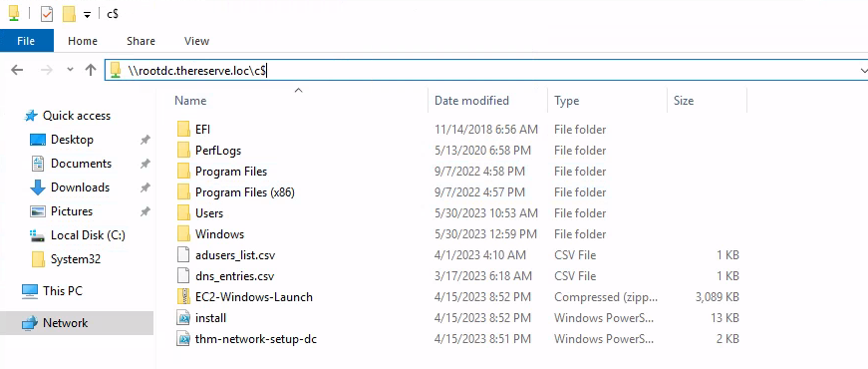The image size is (868, 369).
Task: Select the install PowerShell script icon
Action: click(183, 318)
